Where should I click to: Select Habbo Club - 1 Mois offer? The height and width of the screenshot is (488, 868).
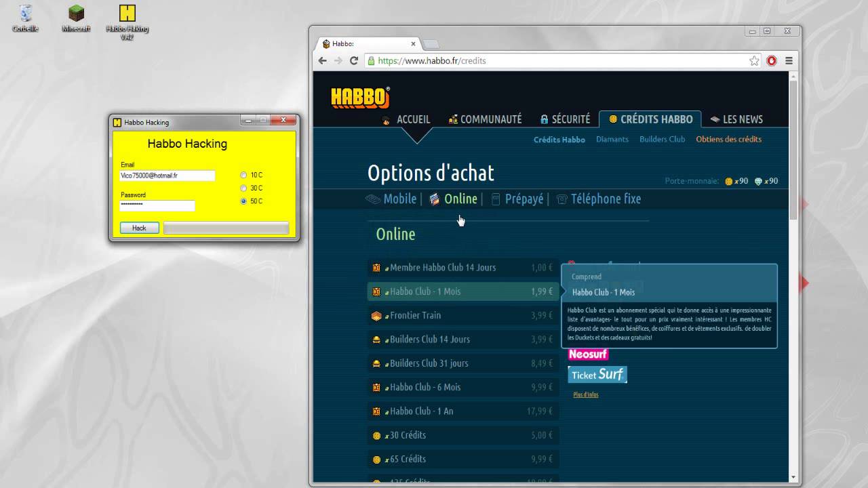click(x=463, y=291)
